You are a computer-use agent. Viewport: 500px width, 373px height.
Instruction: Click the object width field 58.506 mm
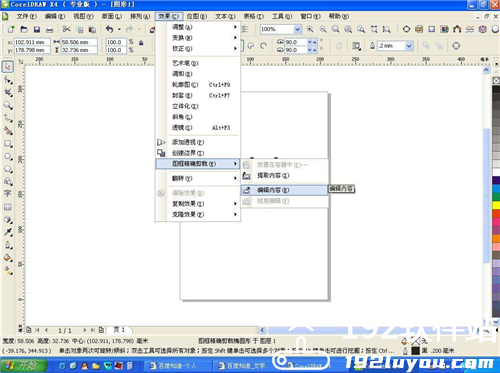(79, 42)
